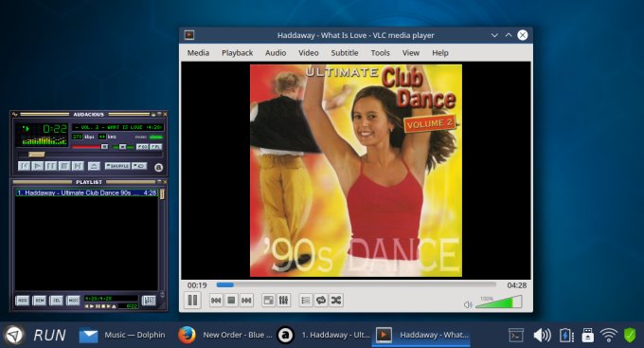Toggle fullscreen video in VLC
Image resolution: width=644 pixels, height=348 pixels.
pyautogui.click(x=268, y=301)
